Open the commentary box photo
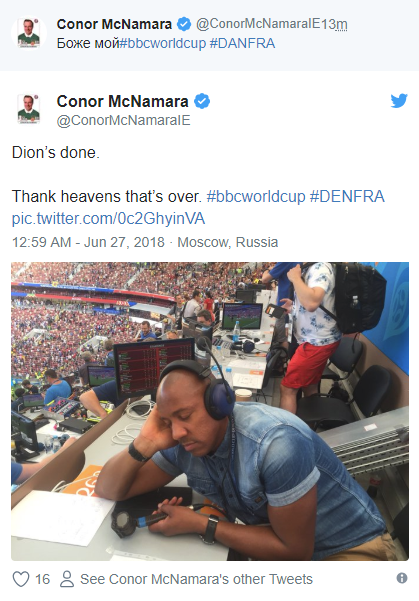The image size is (419, 601). [x=210, y=411]
